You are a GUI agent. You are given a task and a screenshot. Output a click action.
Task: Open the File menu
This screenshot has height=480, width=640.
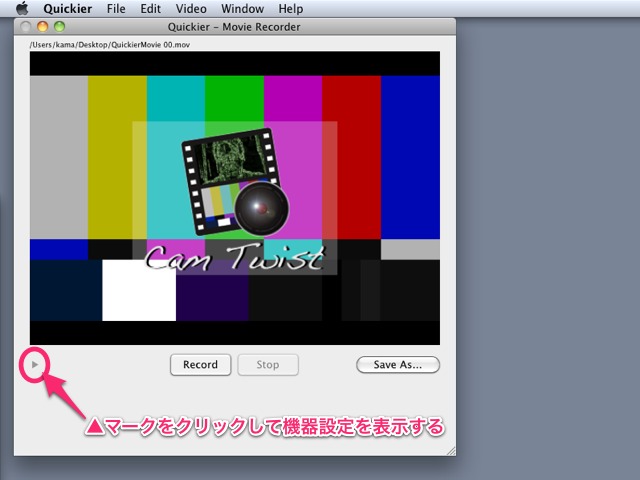click(x=116, y=9)
